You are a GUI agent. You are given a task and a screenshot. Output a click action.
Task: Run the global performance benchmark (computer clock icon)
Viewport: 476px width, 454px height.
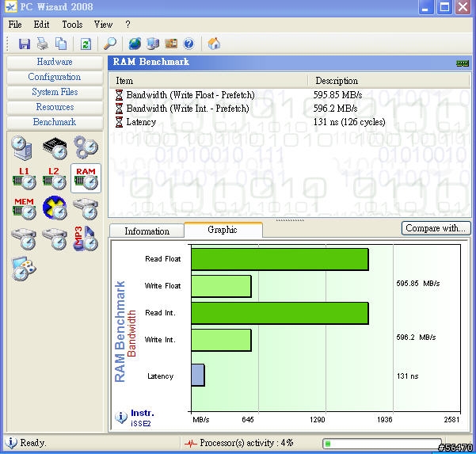[x=22, y=147]
